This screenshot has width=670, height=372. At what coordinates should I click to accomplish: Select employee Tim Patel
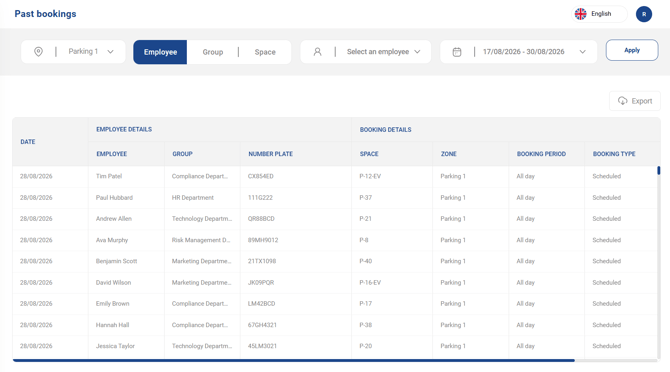coord(109,176)
